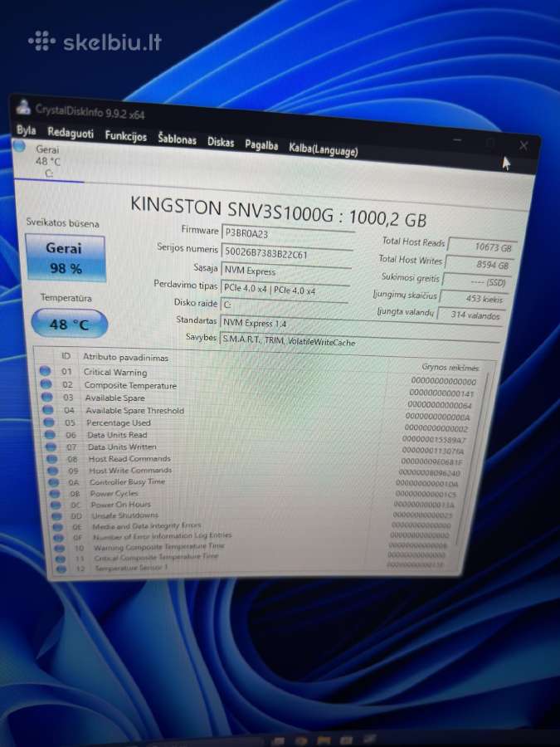Click status dot for Composite Temperature row
Viewport: 560px width, 747px height.
46,383
